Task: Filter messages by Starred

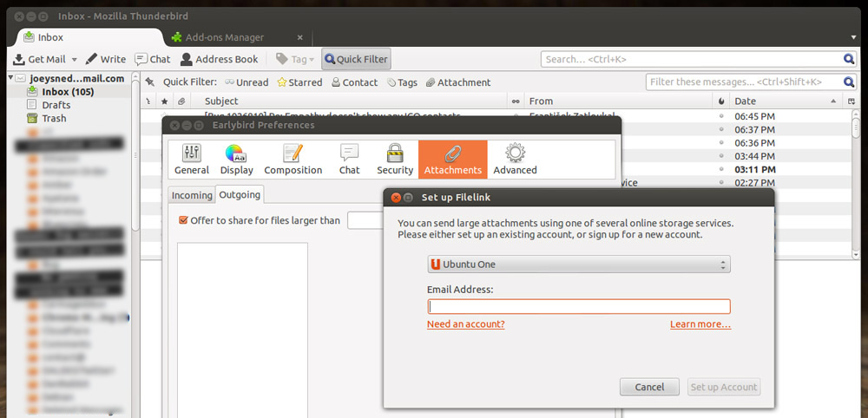Action: click(x=299, y=82)
